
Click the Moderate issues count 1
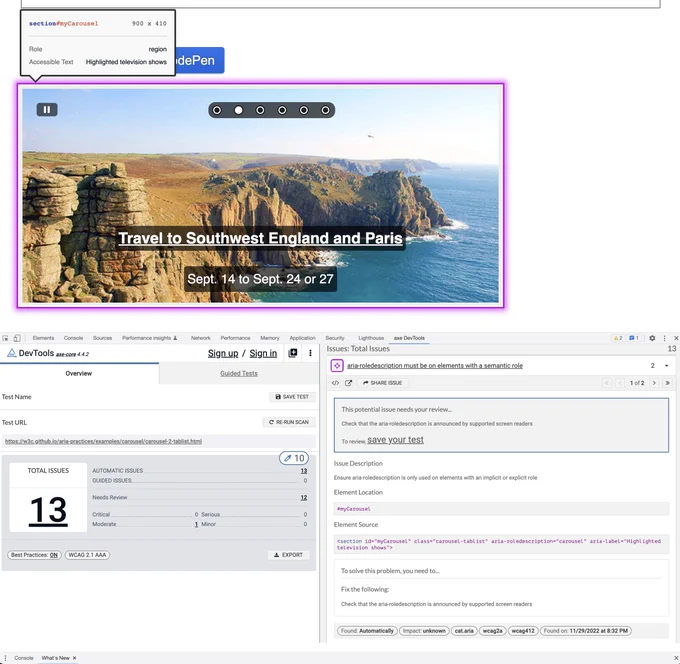coord(196,524)
